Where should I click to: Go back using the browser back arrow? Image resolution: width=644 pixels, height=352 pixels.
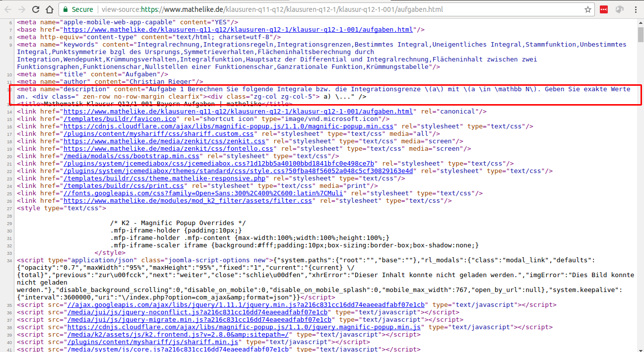pyautogui.click(x=8, y=9)
